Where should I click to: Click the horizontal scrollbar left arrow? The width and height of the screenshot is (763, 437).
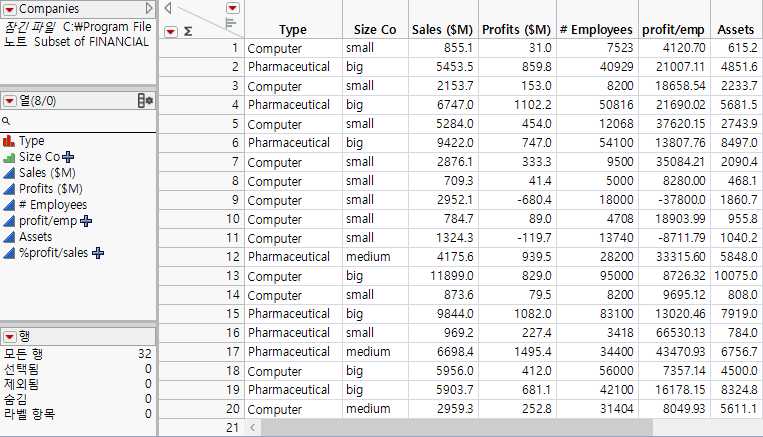click(x=253, y=428)
